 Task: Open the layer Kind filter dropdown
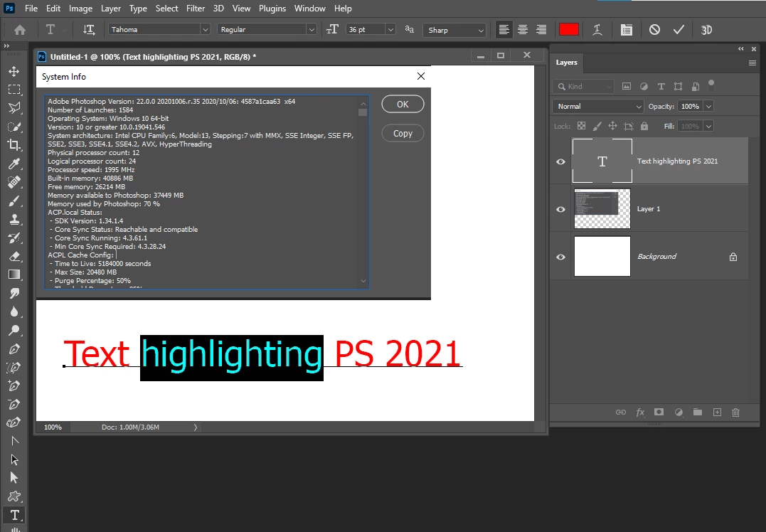(x=583, y=87)
